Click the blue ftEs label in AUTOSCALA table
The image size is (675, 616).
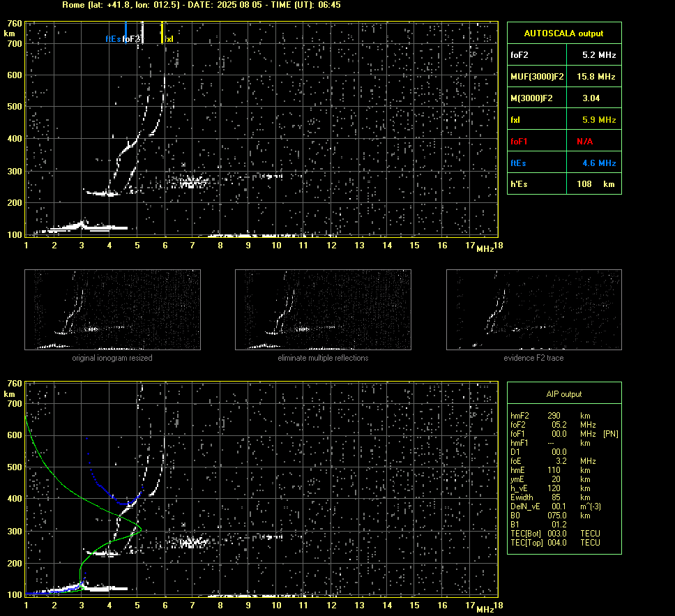pos(518,163)
